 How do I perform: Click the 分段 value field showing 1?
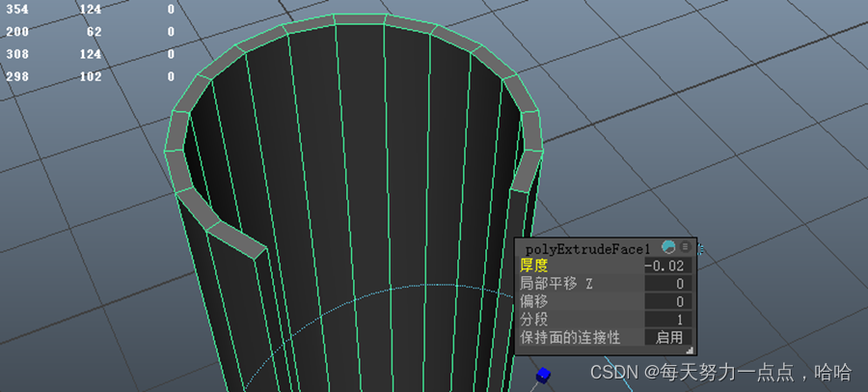[668, 320]
